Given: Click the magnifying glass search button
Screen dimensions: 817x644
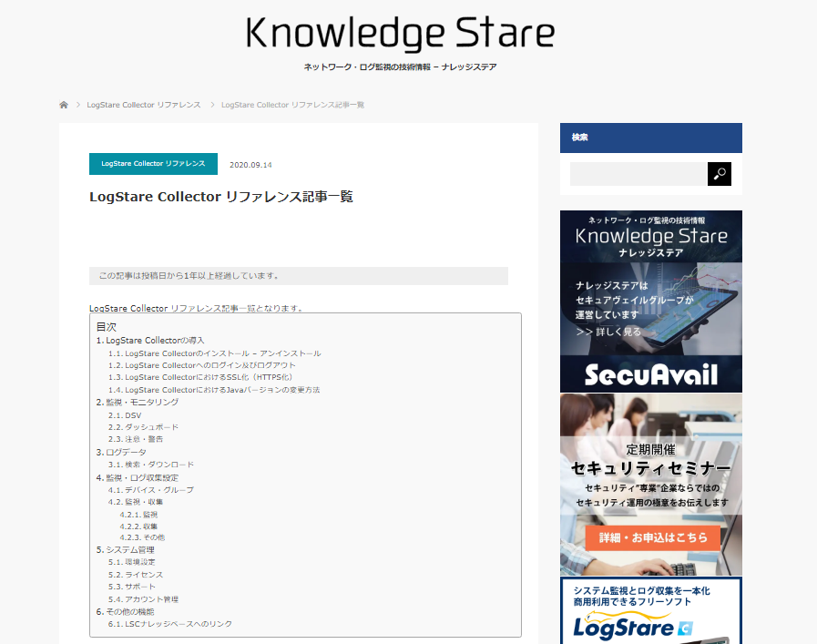Looking at the screenshot, I should point(719,174).
